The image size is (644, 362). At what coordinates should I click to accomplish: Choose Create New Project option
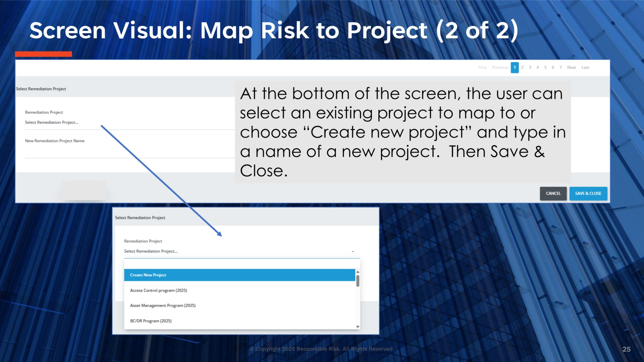239,275
